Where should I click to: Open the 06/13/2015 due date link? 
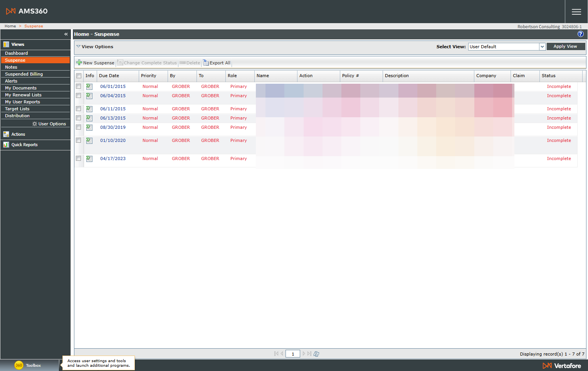coord(113,118)
